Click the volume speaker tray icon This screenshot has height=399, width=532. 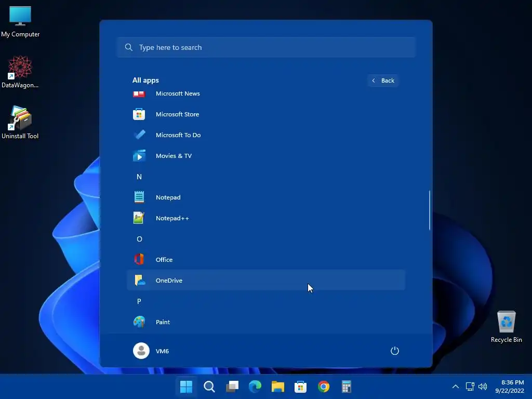click(x=483, y=387)
